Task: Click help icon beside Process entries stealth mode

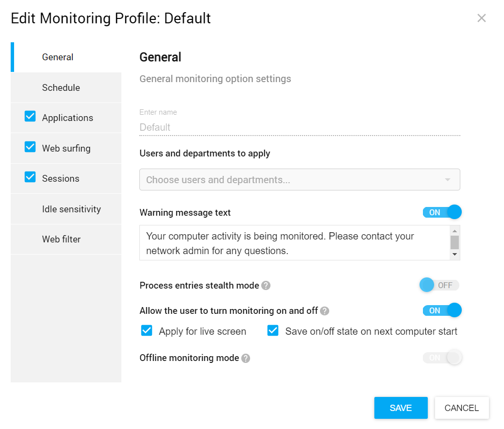Action: click(x=266, y=286)
